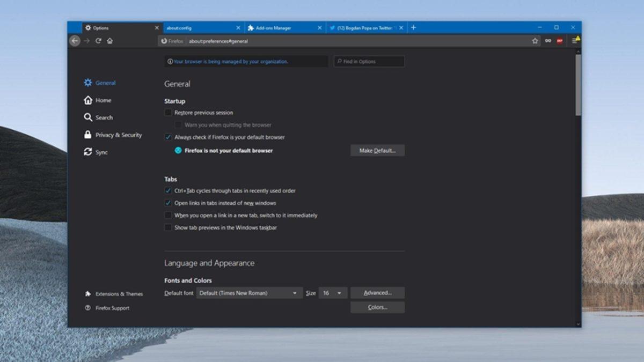Image resolution: width=644 pixels, height=362 pixels.
Task: Open the Home section in sidebar
Action: tap(87, 100)
